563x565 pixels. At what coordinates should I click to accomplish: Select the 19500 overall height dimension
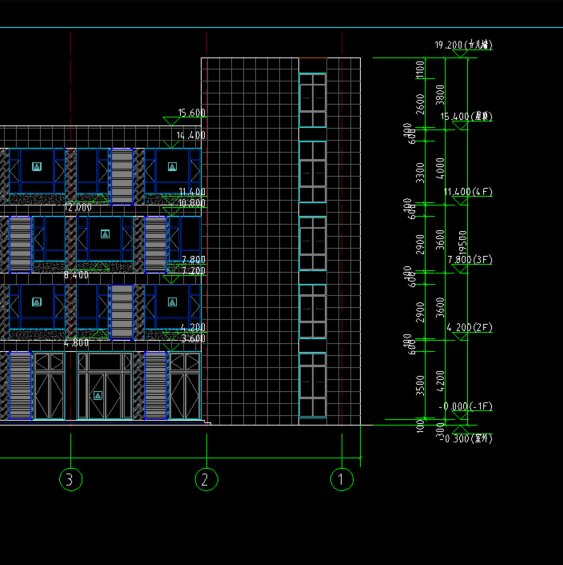pos(463,243)
